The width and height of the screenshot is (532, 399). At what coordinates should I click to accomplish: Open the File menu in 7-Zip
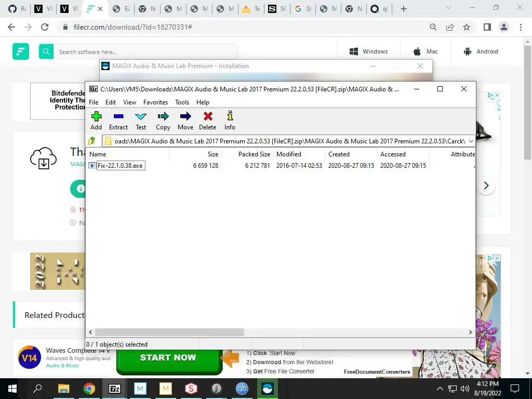(94, 102)
